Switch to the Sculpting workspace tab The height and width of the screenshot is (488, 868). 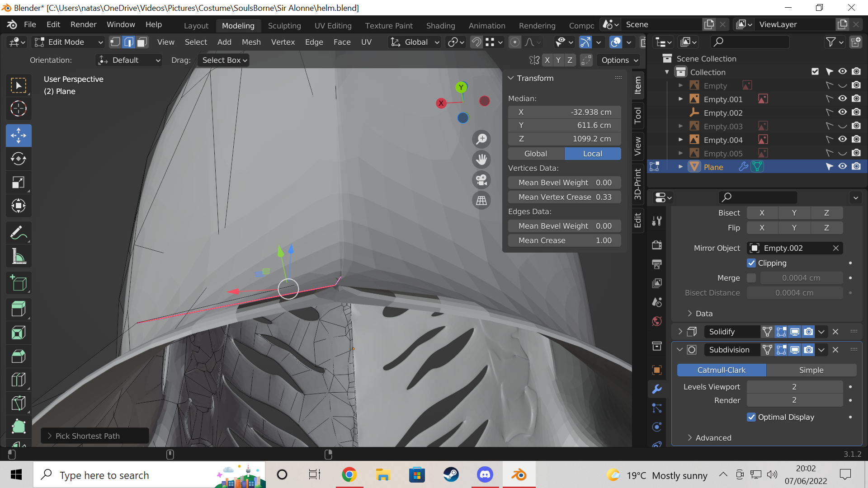pyautogui.click(x=284, y=26)
